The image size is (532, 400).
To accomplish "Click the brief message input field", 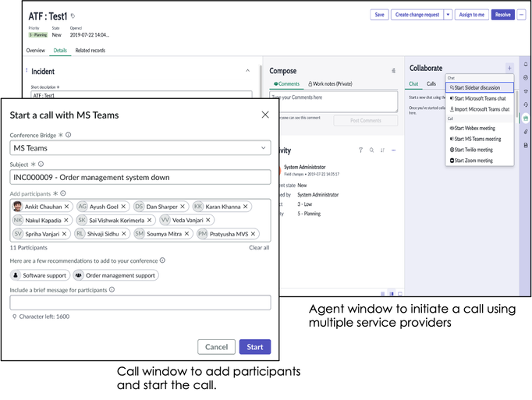I will click(140, 303).
